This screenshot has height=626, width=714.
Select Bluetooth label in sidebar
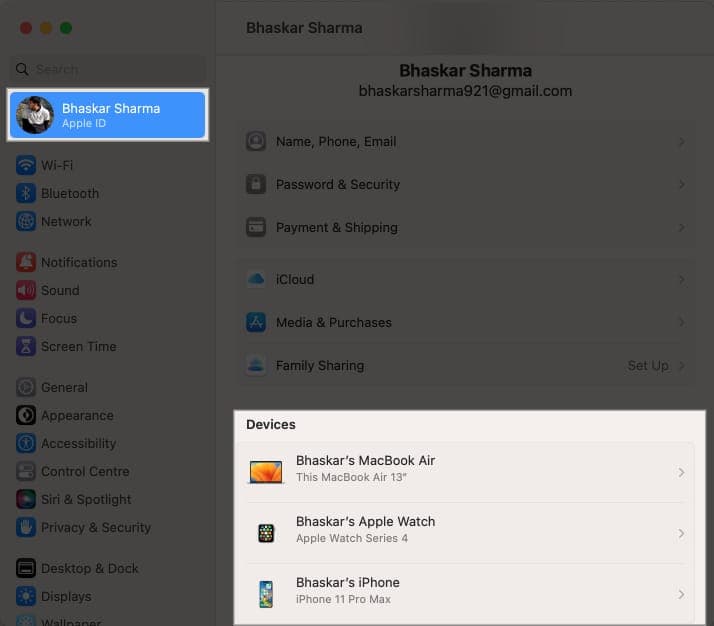click(70, 193)
